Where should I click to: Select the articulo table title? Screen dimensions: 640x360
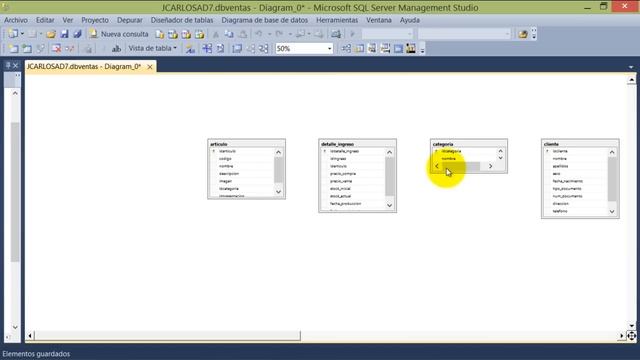pos(219,144)
